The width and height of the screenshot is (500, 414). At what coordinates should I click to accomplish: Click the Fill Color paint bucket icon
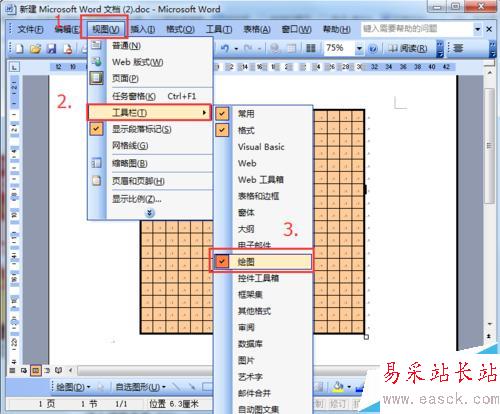[x=338, y=387]
